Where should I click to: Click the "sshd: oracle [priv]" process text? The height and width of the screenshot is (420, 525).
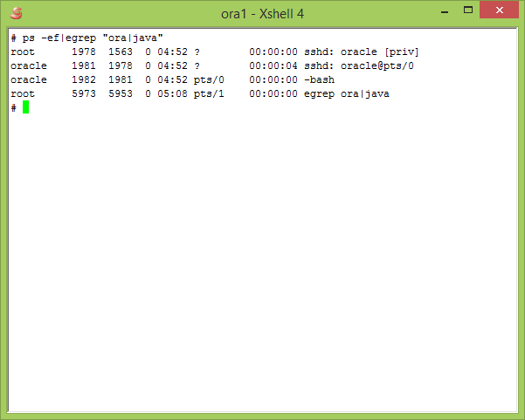tap(361, 52)
